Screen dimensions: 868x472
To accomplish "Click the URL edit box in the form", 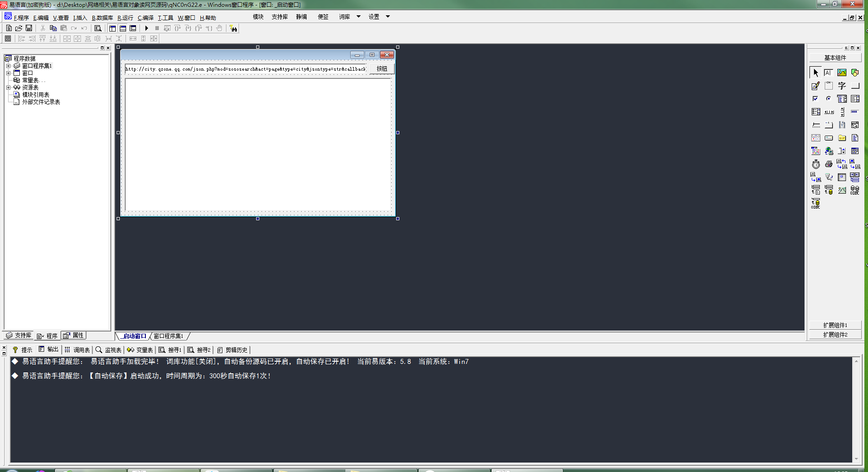I will coord(245,69).
